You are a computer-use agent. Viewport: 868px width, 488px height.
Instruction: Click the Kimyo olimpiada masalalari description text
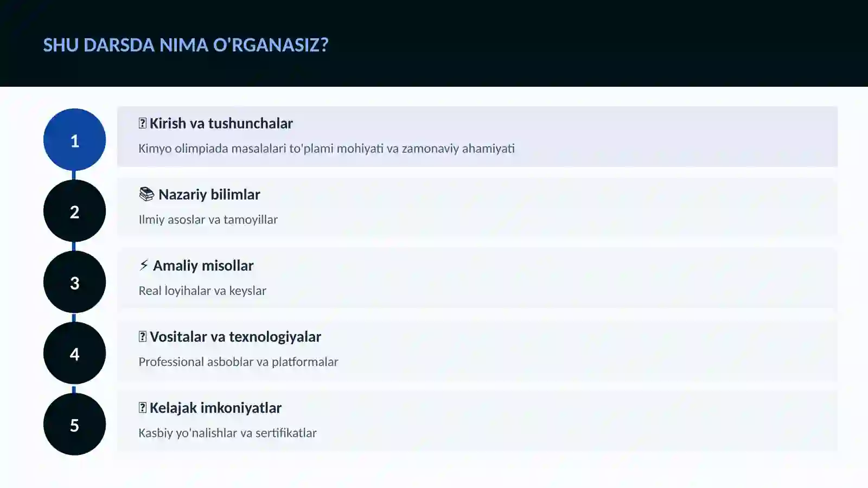pyautogui.click(x=327, y=149)
